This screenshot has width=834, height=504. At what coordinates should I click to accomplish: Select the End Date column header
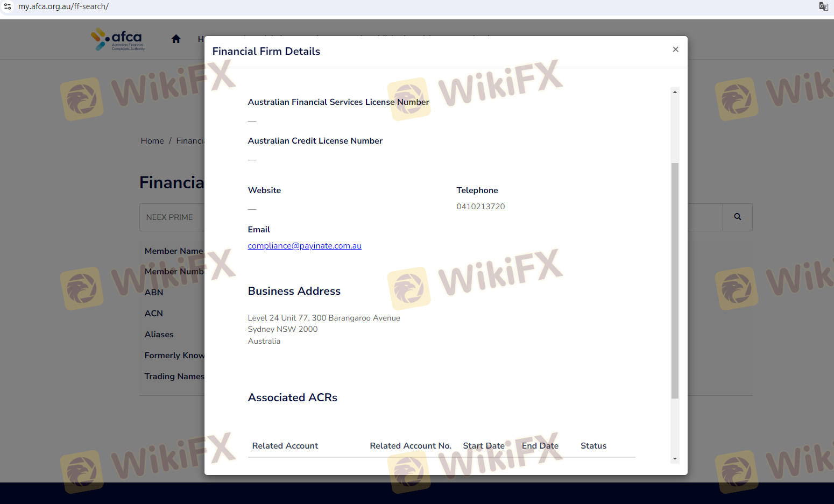coord(540,446)
